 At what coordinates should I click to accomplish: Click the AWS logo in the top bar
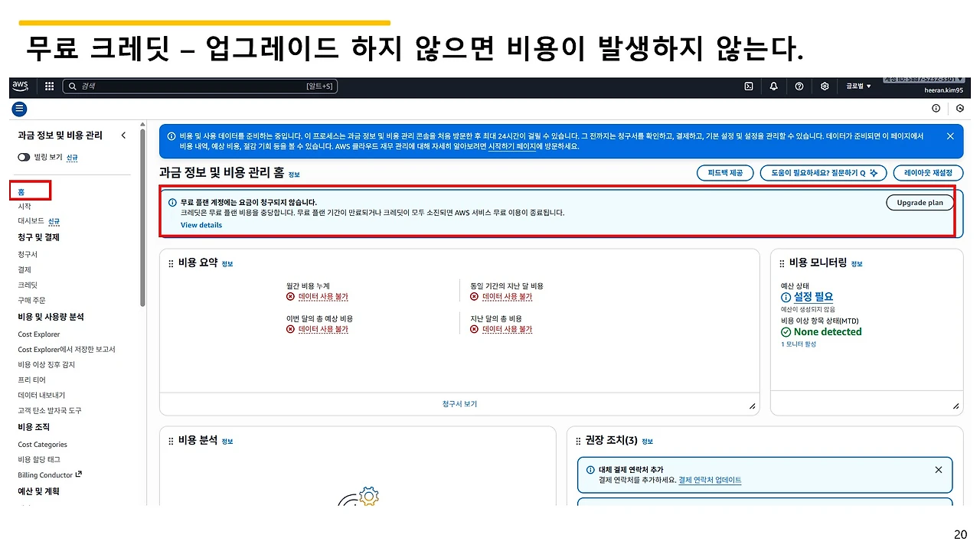coord(20,86)
